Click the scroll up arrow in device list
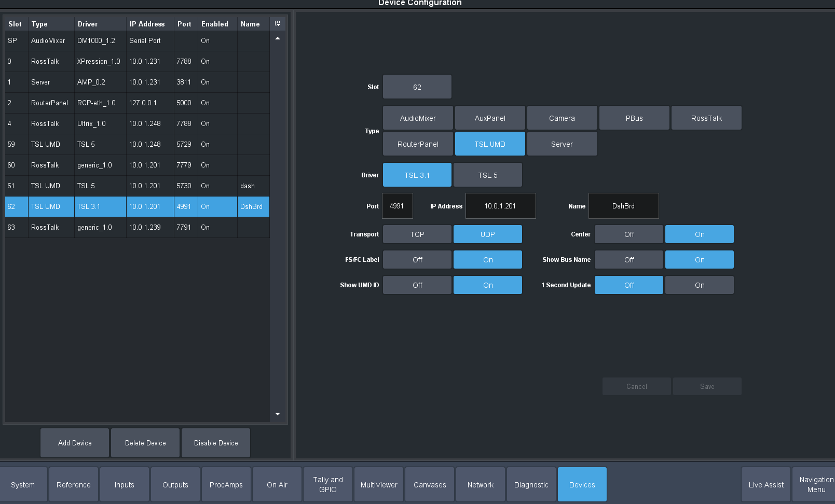This screenshot has height=504, width=835. click(x=278, y=39)
